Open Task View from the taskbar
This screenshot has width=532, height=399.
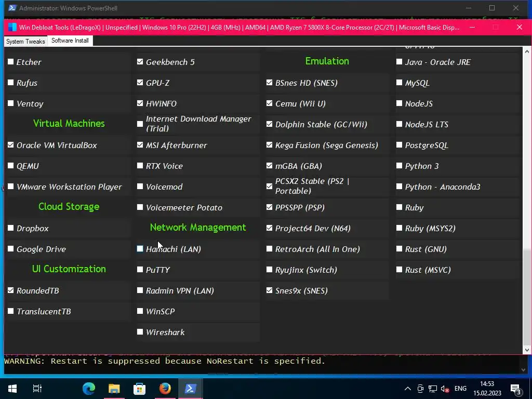(37, 389)
